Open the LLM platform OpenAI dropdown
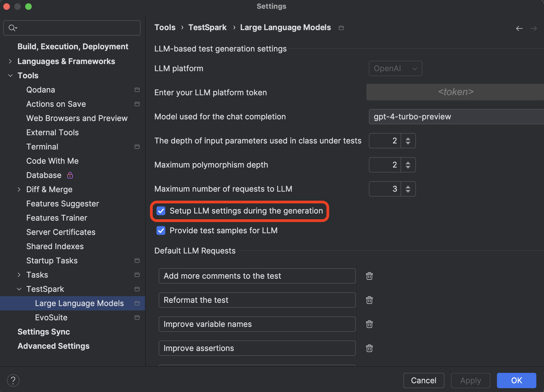The width and height of the screenshot is (544, 392). [x=395, y=68]
